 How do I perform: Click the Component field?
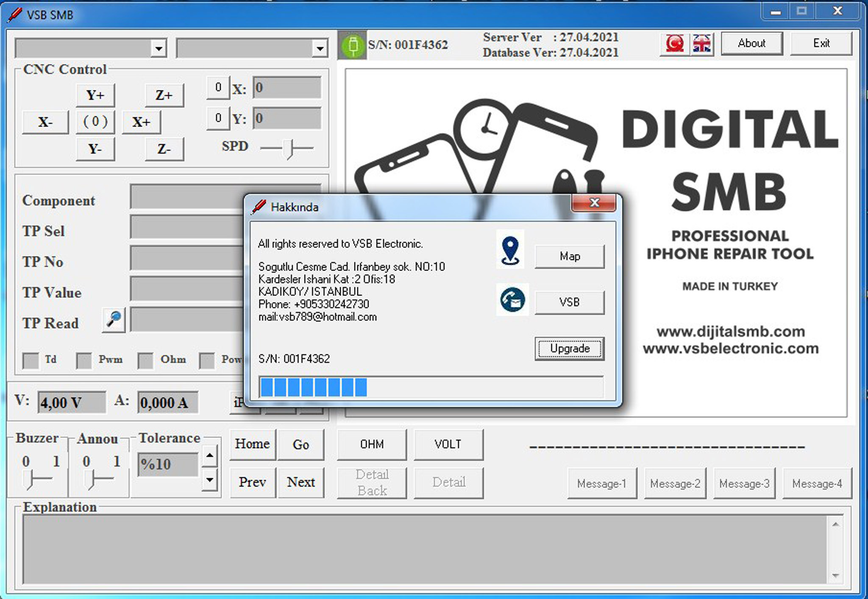tap(187, 197)
